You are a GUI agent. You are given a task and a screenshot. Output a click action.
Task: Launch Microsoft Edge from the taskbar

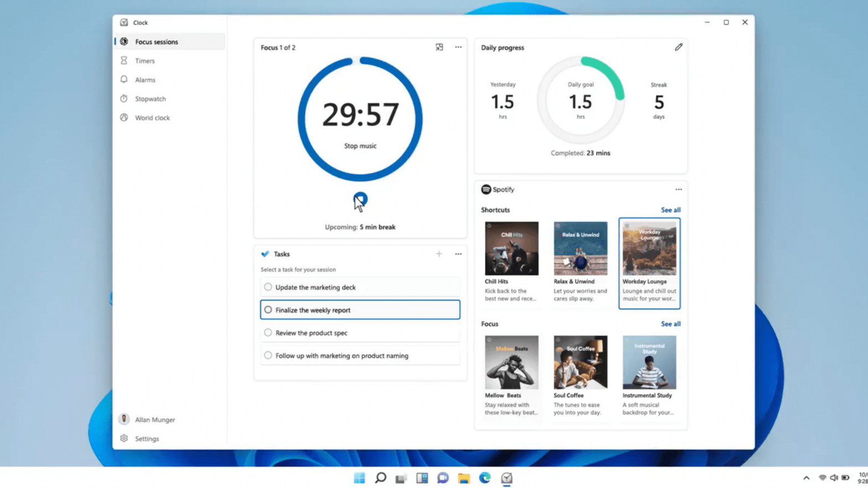(485, 478)
